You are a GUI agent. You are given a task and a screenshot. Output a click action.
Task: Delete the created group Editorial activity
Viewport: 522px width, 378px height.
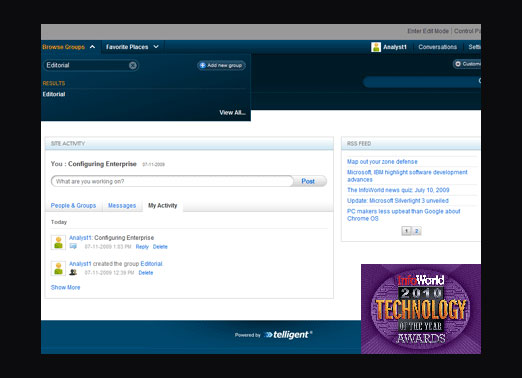[x=146, y=273]
